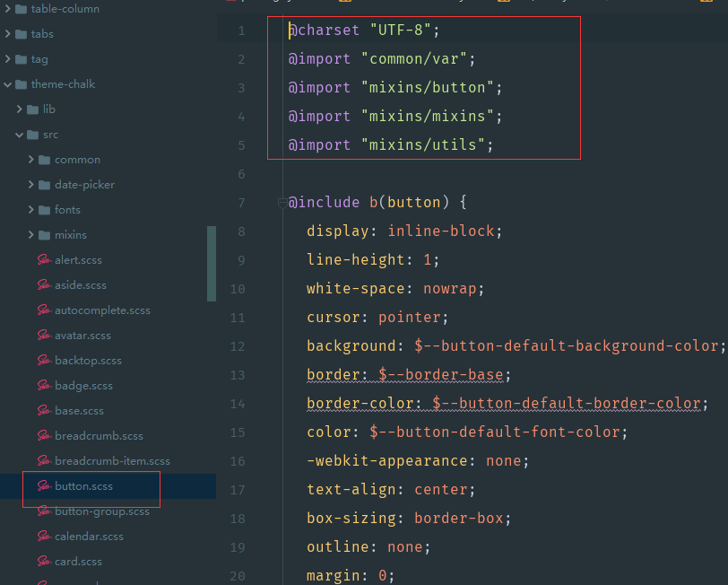The height and width of the screenshot is (585, 728).
Task: Open card.scss file
Action: click(x=78, y=562)
